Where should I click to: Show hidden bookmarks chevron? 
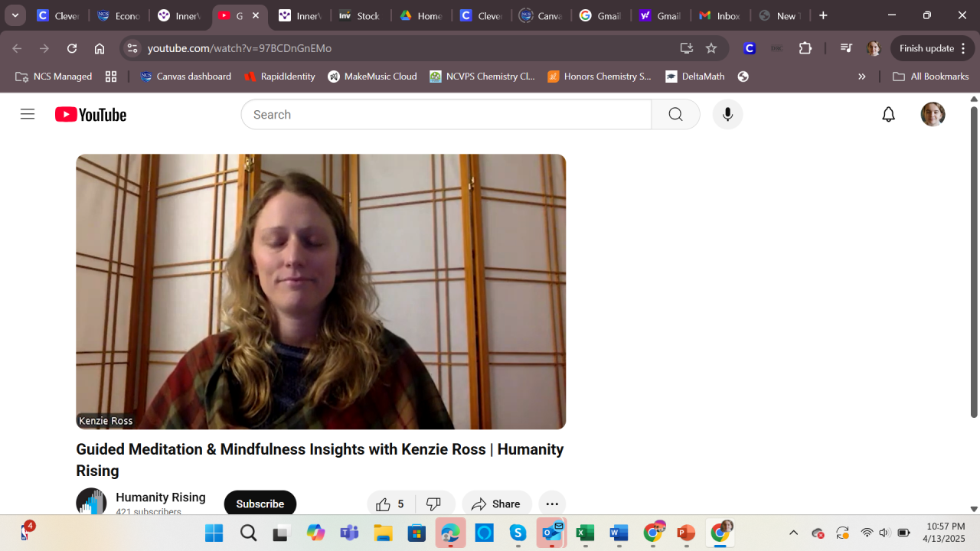(862, 77)
